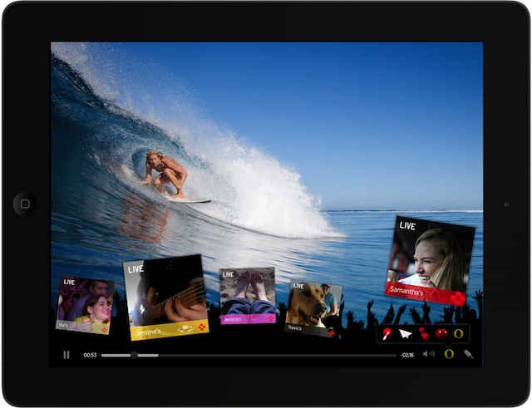
Task: Click the Samantha's name label
Action: (x=406, y=291)
